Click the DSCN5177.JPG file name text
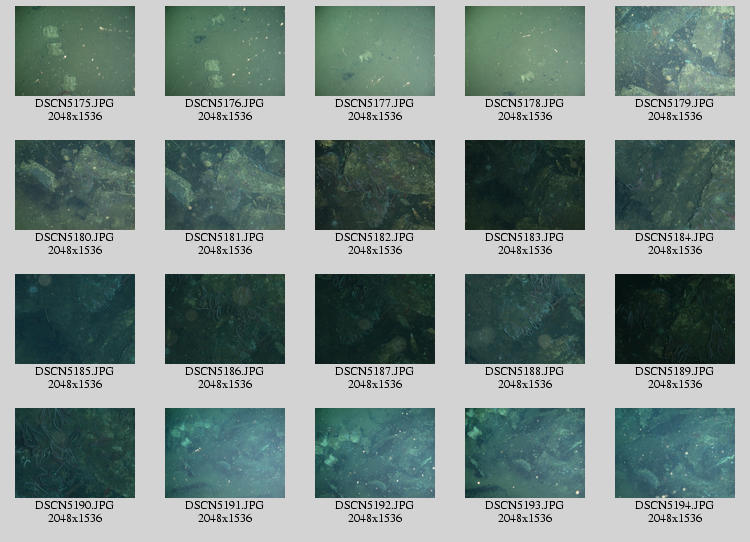 375,103
